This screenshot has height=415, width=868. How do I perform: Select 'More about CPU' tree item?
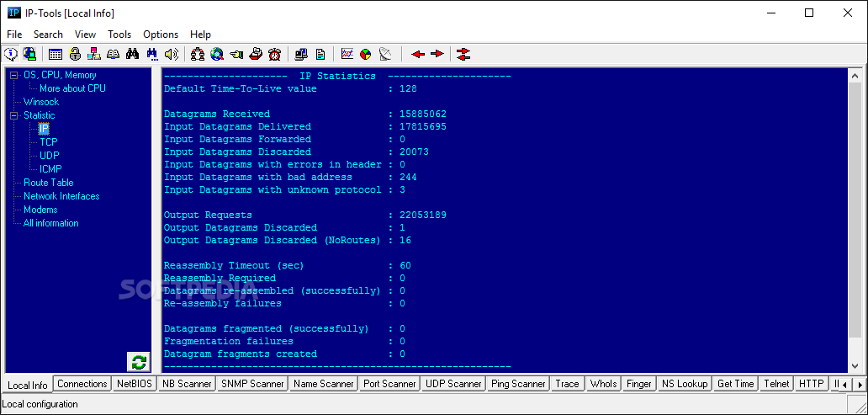tap(72, 88)
